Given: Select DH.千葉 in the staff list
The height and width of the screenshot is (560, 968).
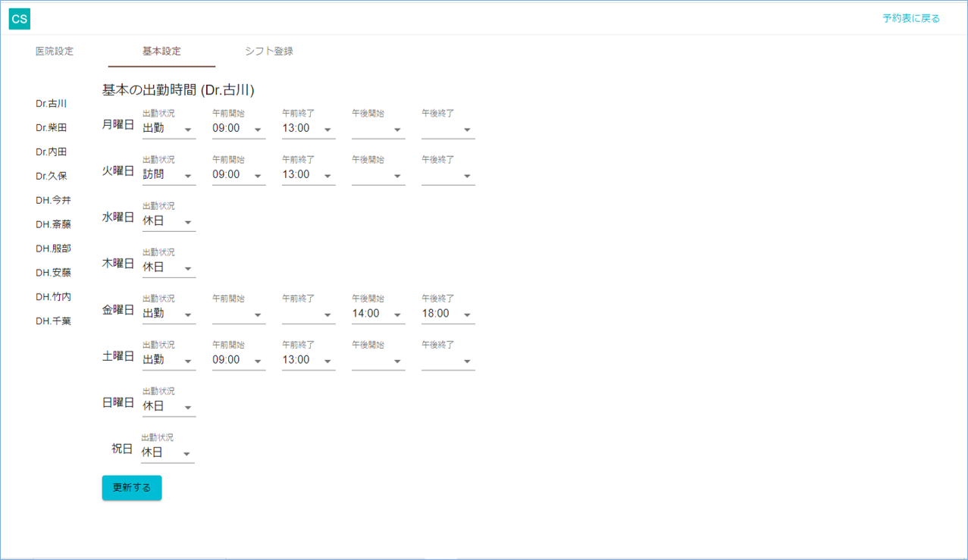Looking at the screenshot, I should (x=53, y=321).
